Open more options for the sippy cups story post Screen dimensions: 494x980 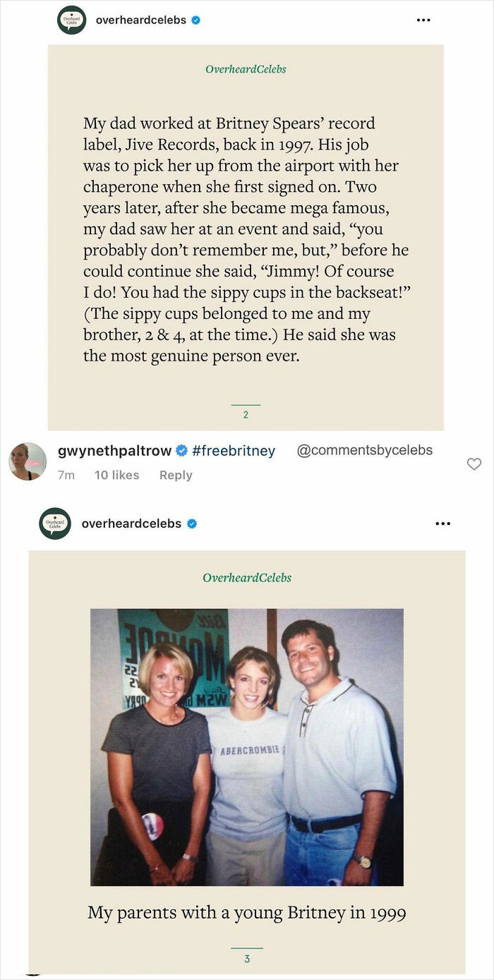click(x=423, y=20)
